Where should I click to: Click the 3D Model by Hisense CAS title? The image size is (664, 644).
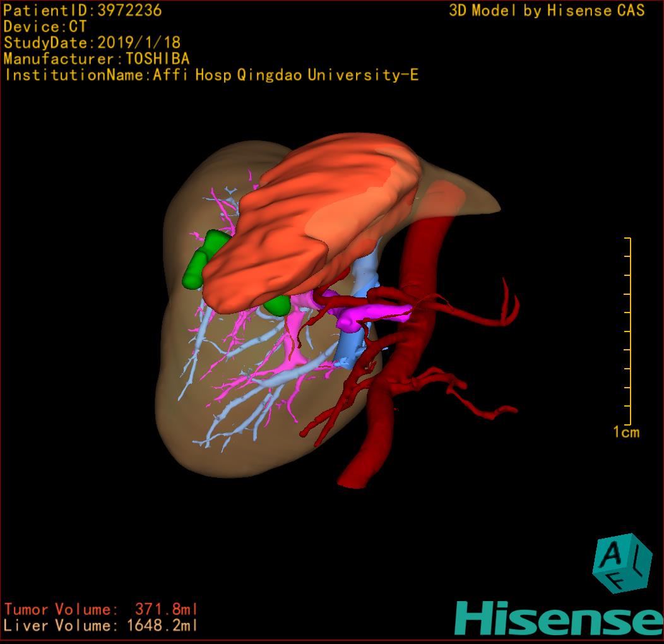[x=547, y=10]
